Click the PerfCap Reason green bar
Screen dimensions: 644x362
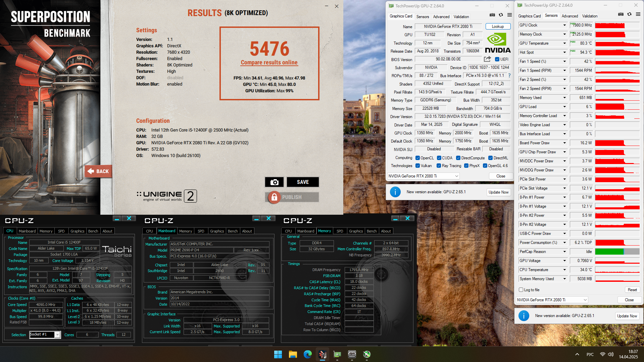[x=609, y=252]
